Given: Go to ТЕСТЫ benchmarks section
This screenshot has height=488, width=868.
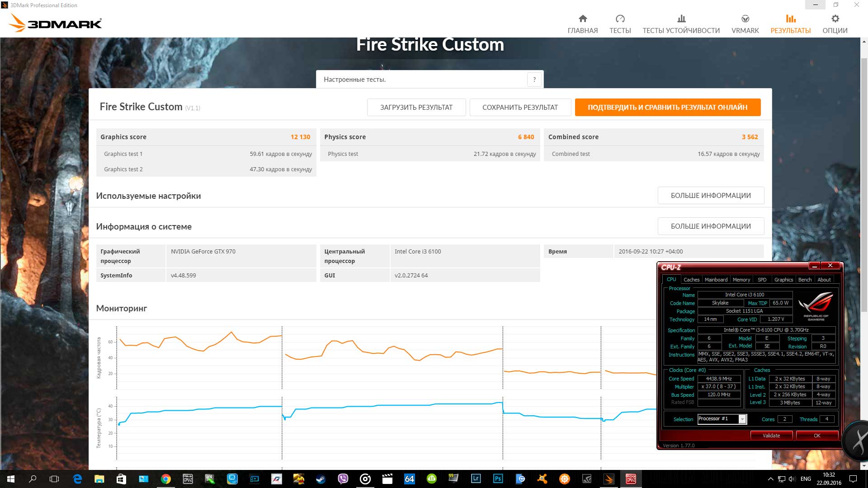Looking at the screenshot, I should coord(620,24).
